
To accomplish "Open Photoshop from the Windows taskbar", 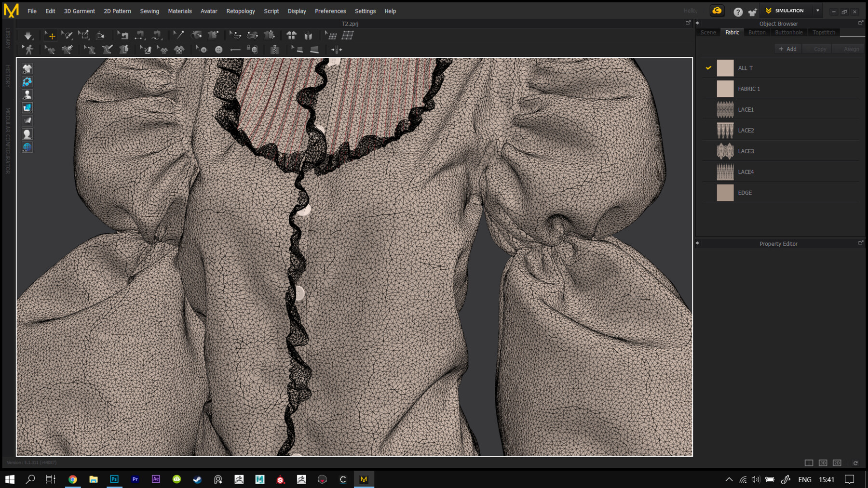I will [x=114, y=479].
